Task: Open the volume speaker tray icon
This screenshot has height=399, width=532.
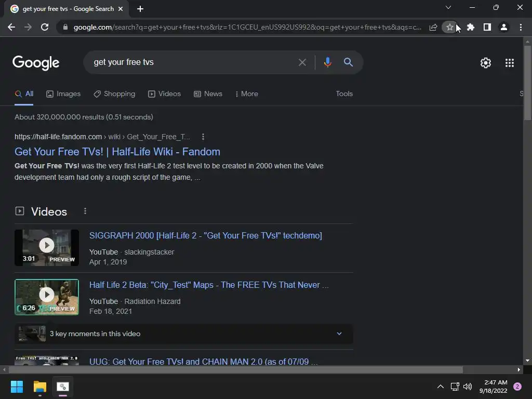Action: 468,387
